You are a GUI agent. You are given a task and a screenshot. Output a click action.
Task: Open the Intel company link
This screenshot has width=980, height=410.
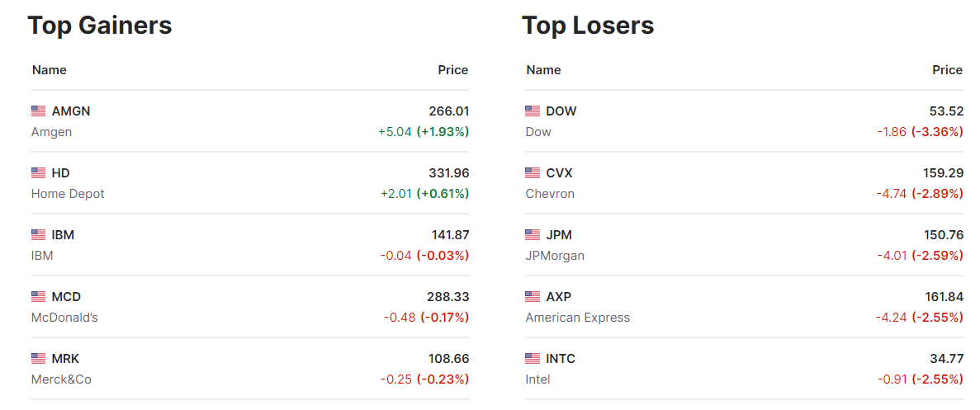pyautogui.click(x=537, y=379)
